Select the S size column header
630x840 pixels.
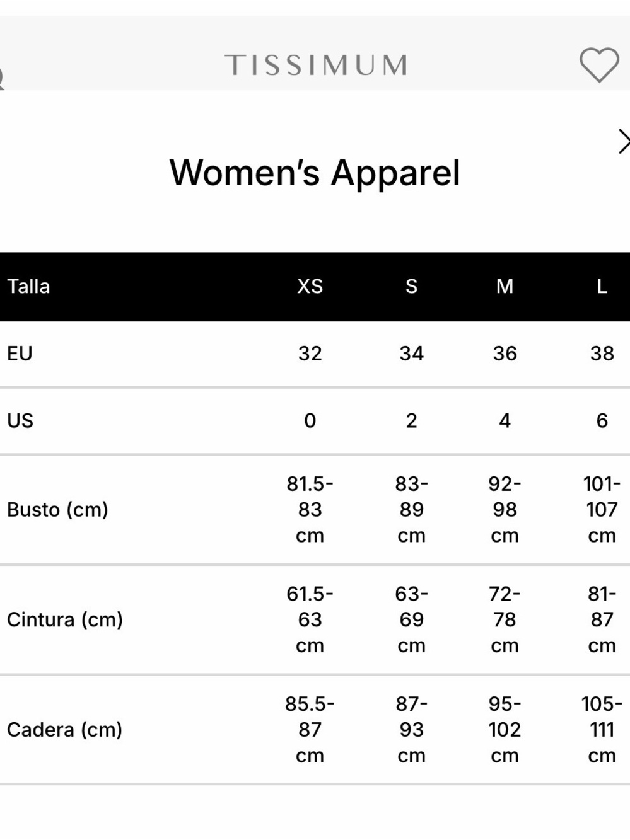coord(411,286)
